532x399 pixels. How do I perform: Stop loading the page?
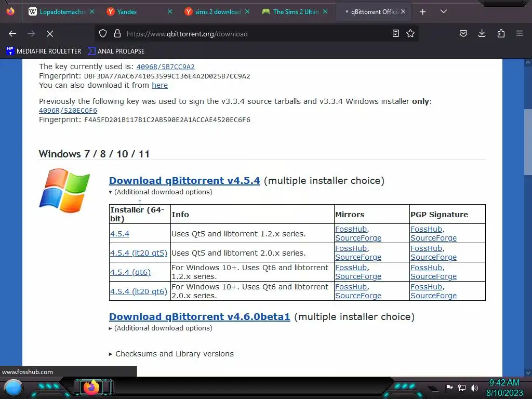coord(49,34)
